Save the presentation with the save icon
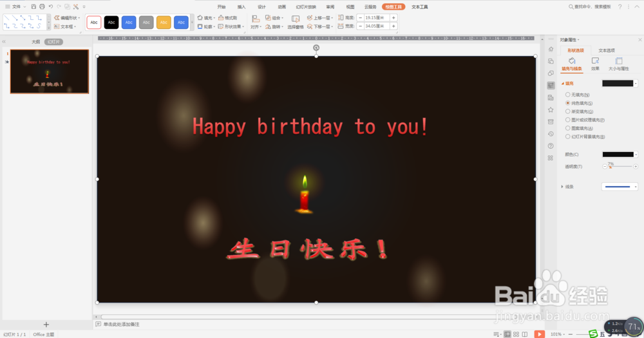Screen dimensions: 644x338 point(33,6)
